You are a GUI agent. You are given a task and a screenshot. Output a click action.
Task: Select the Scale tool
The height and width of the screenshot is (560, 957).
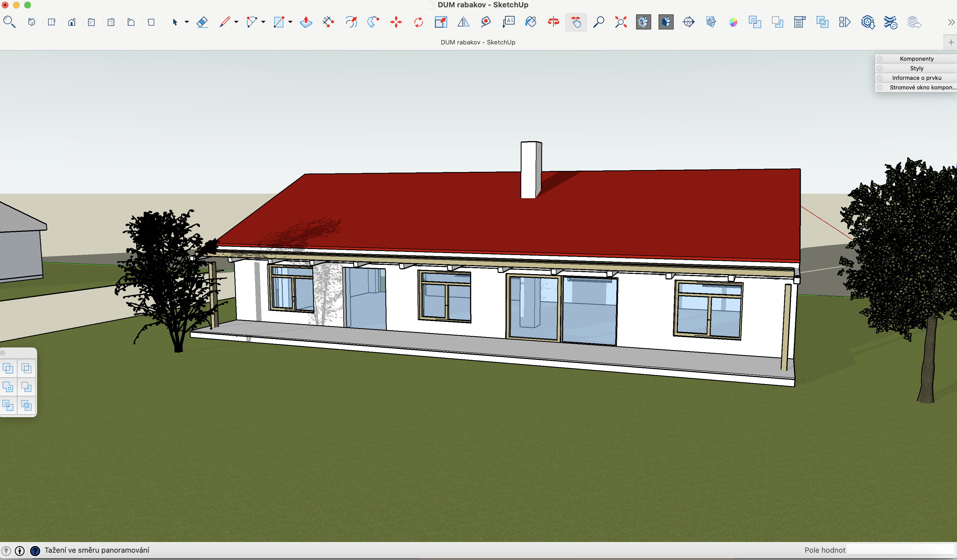pyautogui.click(x=441, y=22)
